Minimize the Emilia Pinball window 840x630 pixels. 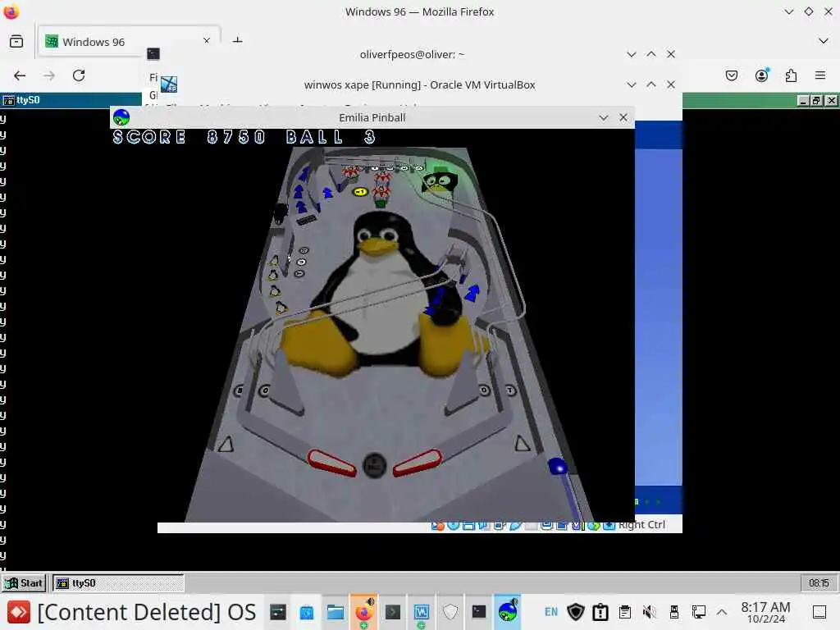click(603, 117)
